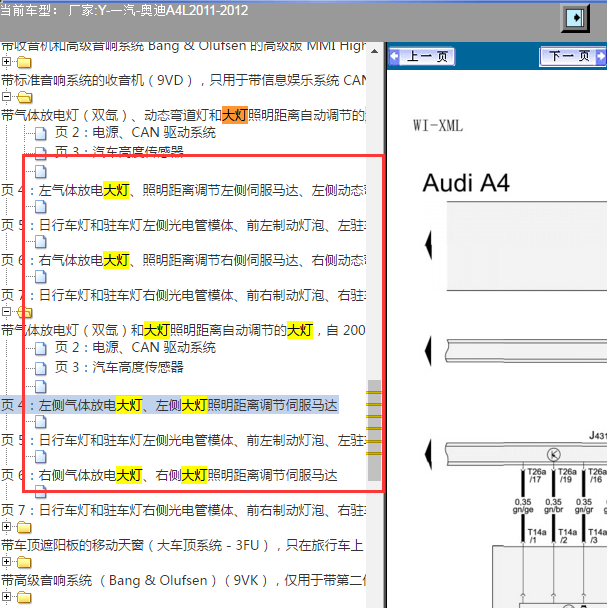Open first 页 2：电源、CAN 驱动系统 under 动态弯道灯

(135, 133)
